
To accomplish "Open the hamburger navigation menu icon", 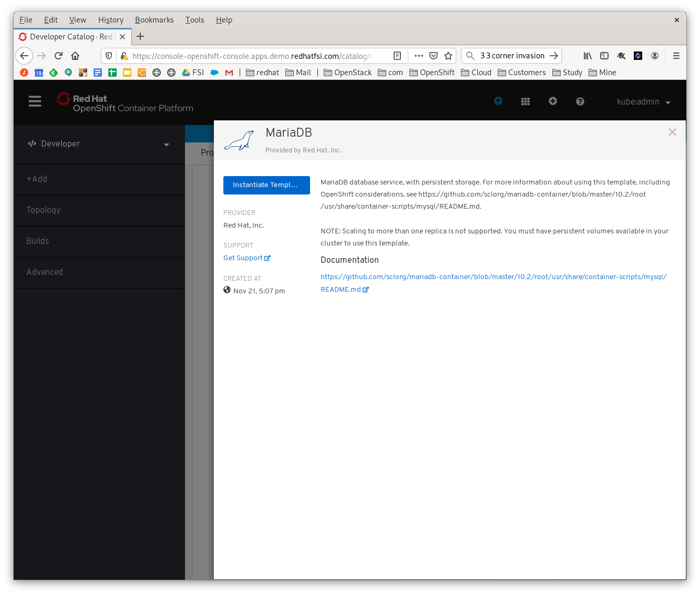I will [x=35, y=101].
